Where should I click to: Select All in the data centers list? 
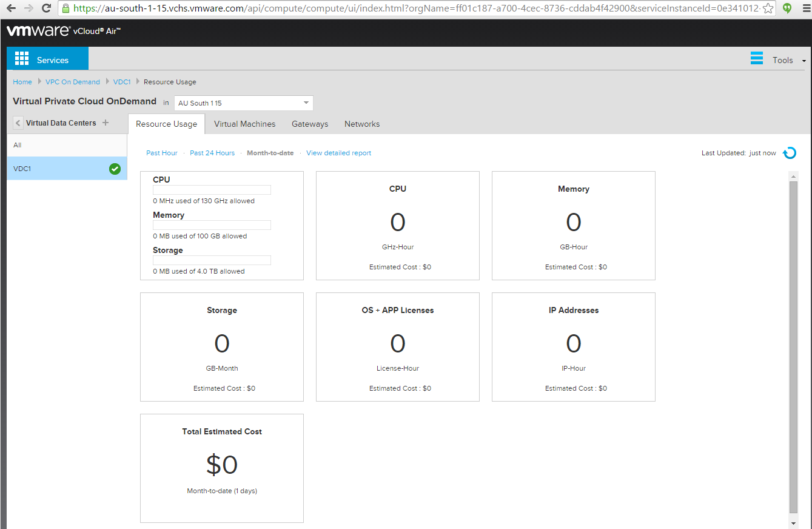[67, 145]
